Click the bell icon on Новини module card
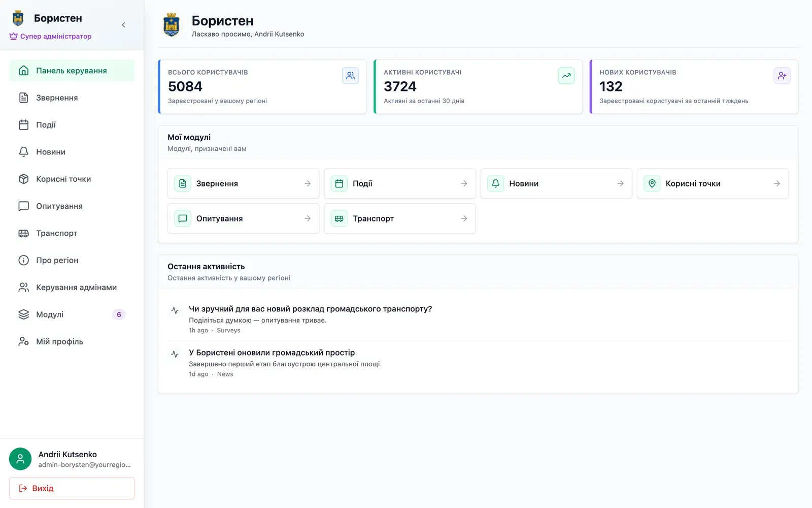 pyautogui.click(x=496, y=183)
